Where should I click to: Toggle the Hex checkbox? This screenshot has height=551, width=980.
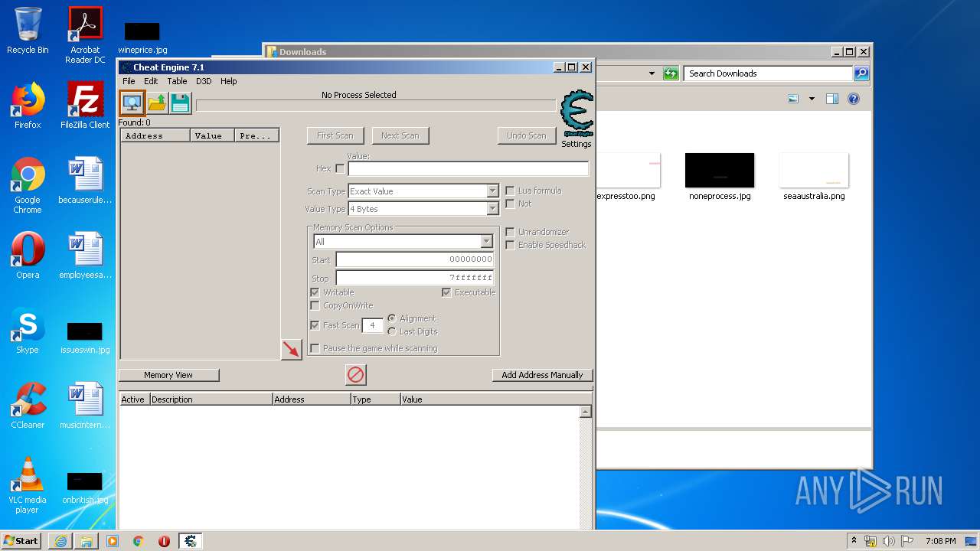[340, 168]
